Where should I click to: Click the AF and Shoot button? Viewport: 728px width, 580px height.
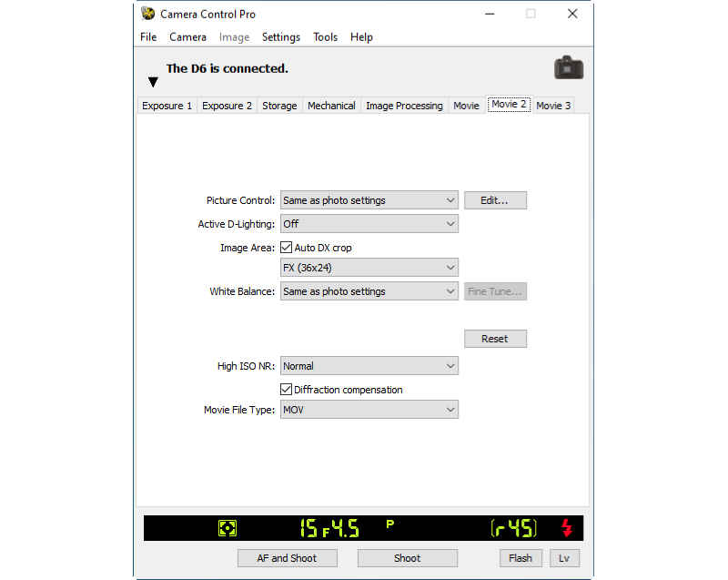[x=287, y=558]
